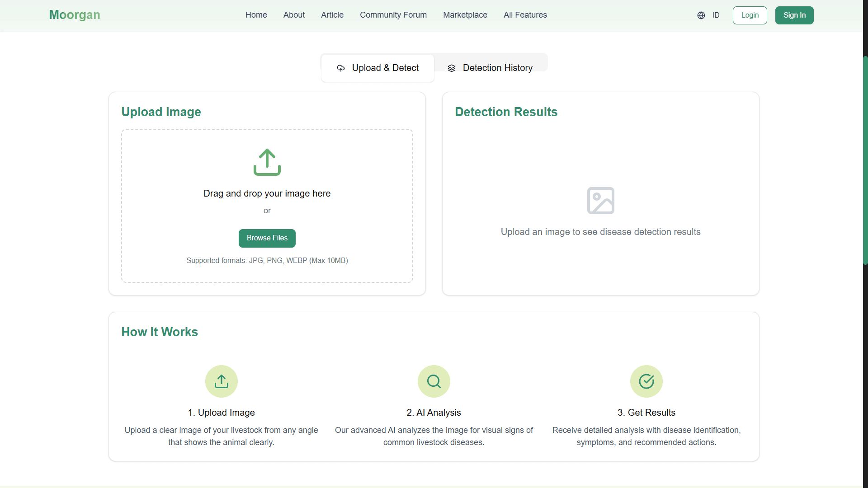Click the Upload Image step circle icon
Viewport: 868px width, 488px height.
[x=222, y=381]
